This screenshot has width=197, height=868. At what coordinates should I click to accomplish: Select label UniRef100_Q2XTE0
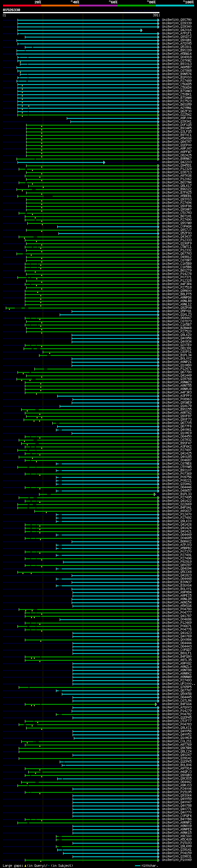coord(177,345)
